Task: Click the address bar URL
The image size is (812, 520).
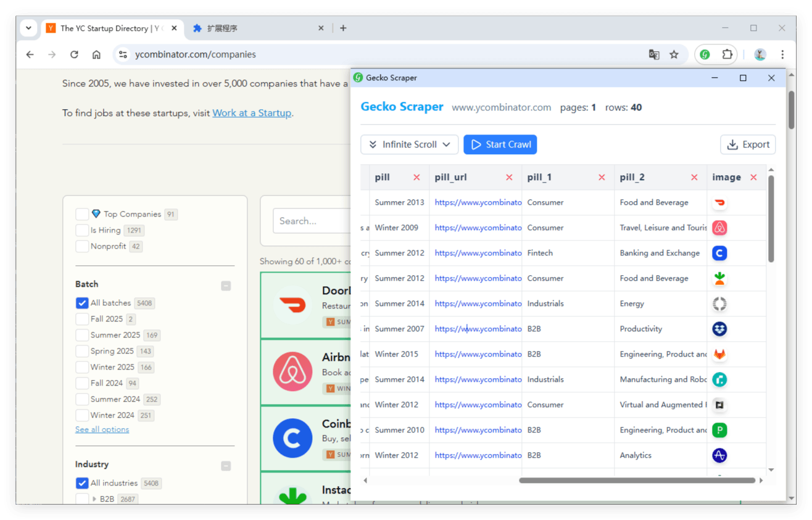Action: pos(196,54)
